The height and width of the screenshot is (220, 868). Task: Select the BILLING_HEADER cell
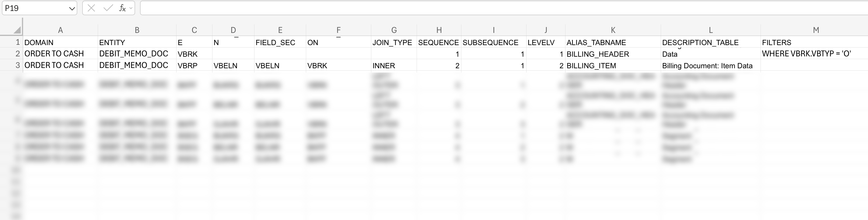[x=598, y=54]
